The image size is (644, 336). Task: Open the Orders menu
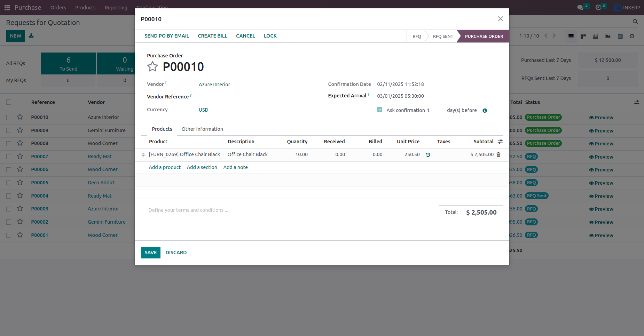tap(58, 8)
